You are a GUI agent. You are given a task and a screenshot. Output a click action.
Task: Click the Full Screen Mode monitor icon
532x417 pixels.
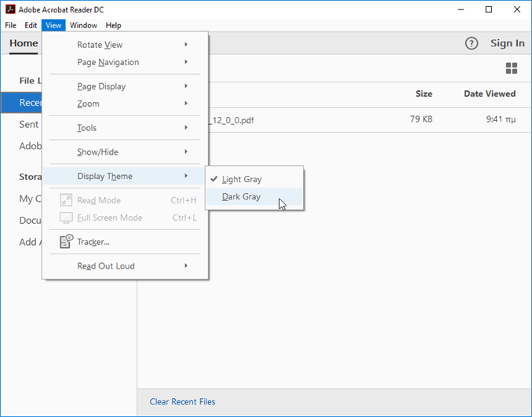tap(66, 218)
